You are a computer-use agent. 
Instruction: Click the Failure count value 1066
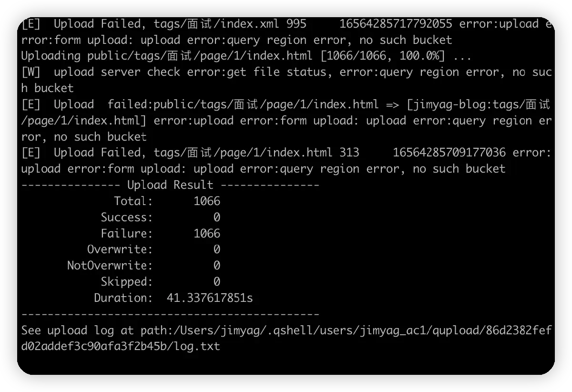click(x=207, y=234)
